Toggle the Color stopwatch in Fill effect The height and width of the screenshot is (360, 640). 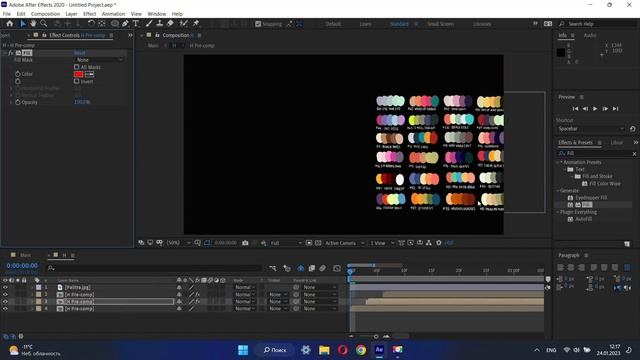pos(18,74)
